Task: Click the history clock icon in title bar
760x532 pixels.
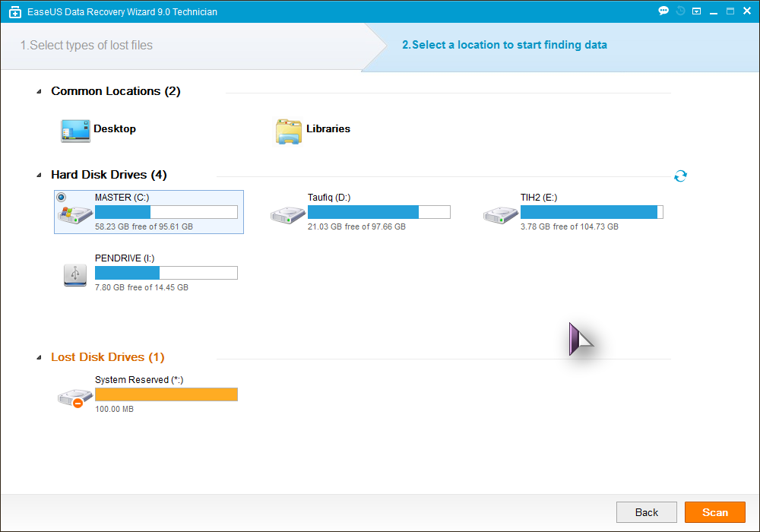Action: [x=680, y=11]
